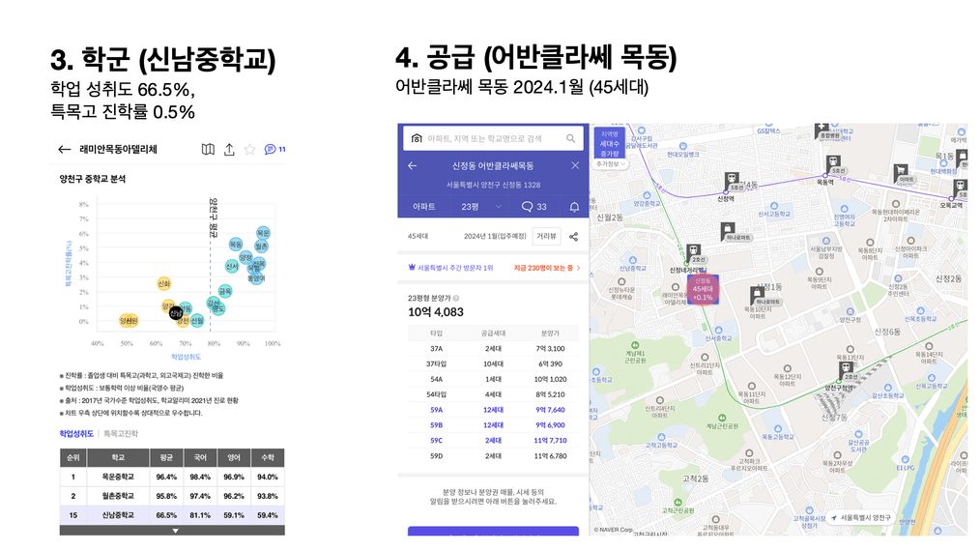Click the 신남중학교 highlighted row name
This screenshot has width=980, height=551.
118,515
